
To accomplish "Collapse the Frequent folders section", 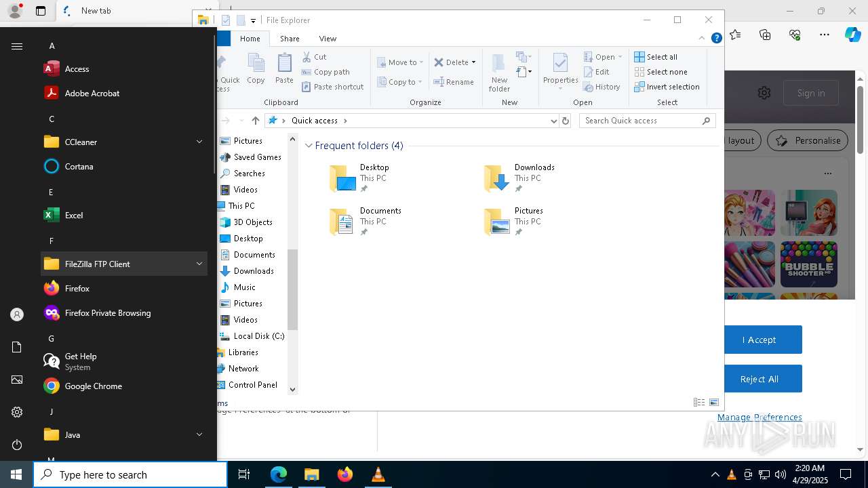I will (309, 146).
